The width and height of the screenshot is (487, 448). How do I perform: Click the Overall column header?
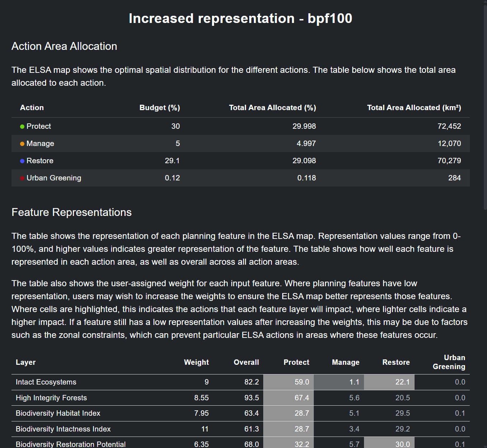246,362
